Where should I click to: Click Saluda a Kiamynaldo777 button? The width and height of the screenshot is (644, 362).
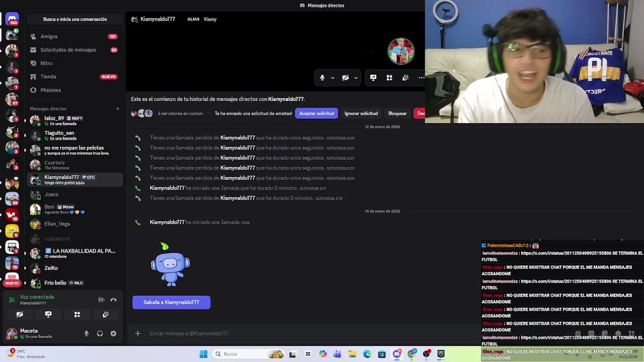(171, 302)
